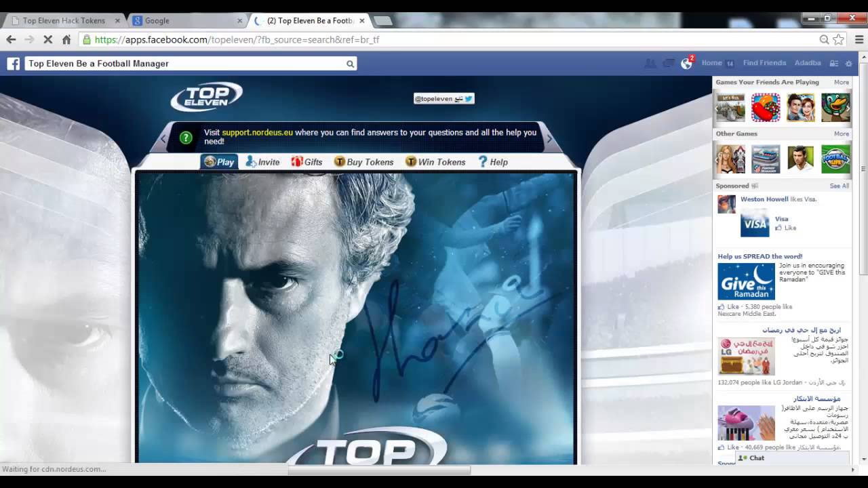
Task: Open the Facebook logo home icon
Action: click(x=14, y=64)
